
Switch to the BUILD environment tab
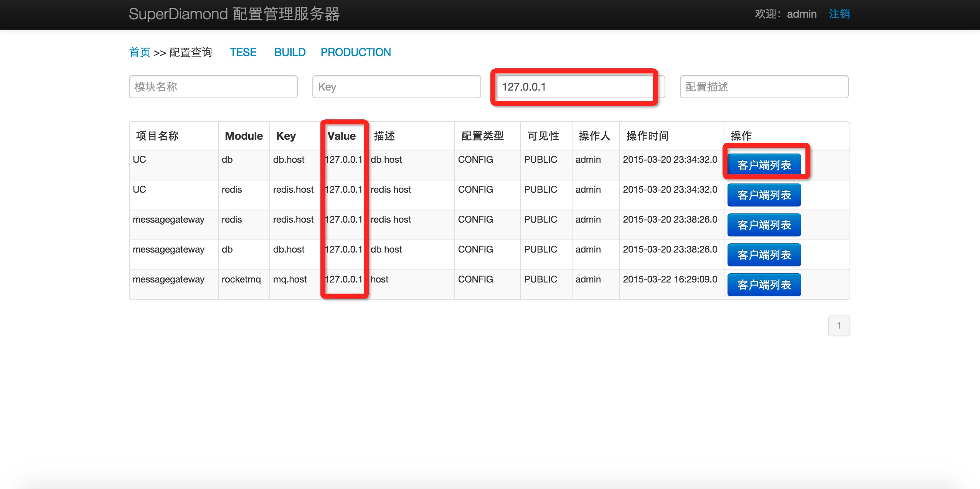pos(290,52)
